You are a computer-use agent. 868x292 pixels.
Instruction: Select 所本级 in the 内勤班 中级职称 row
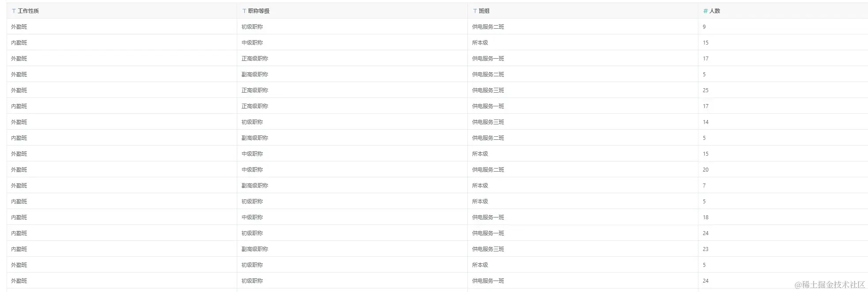click(480, 43)
